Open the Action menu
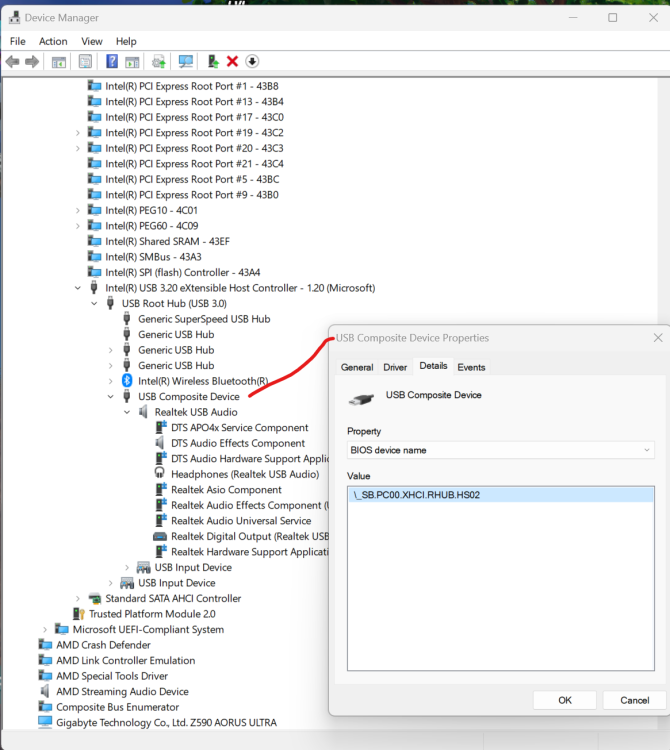This screenshot has height=750, width=670. (x=53, y=41)
